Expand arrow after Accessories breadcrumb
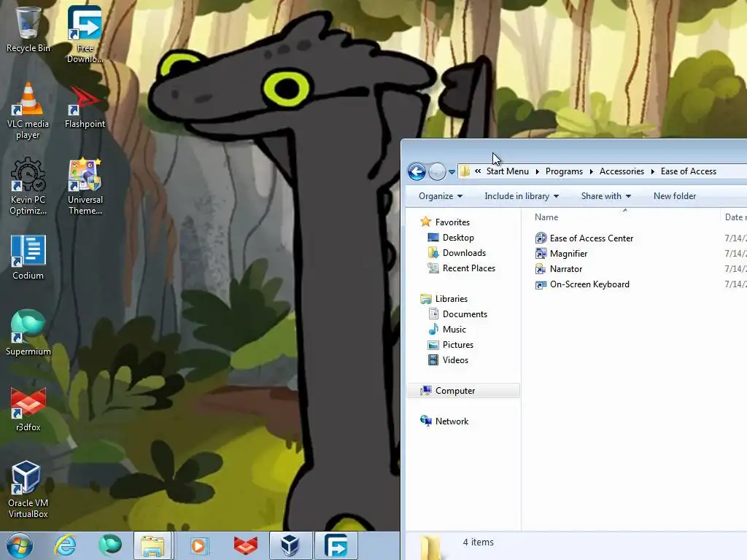The image size is (747, 560). point(653,171)
